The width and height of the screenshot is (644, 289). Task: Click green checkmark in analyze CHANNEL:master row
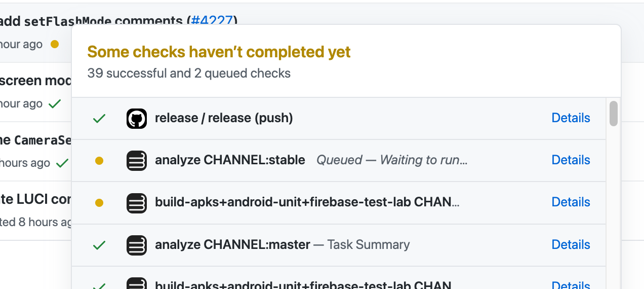pyautogui.click(x=99, y=245)
